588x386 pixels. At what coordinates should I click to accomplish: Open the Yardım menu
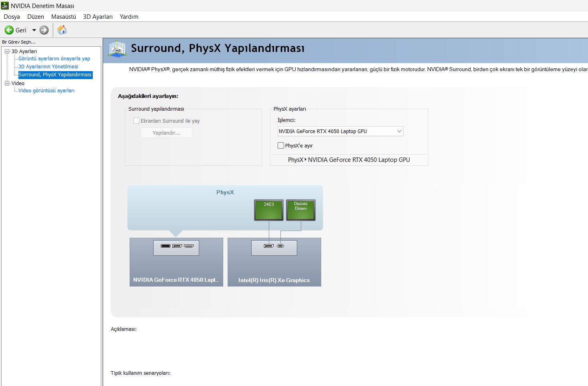click(129, 17)
